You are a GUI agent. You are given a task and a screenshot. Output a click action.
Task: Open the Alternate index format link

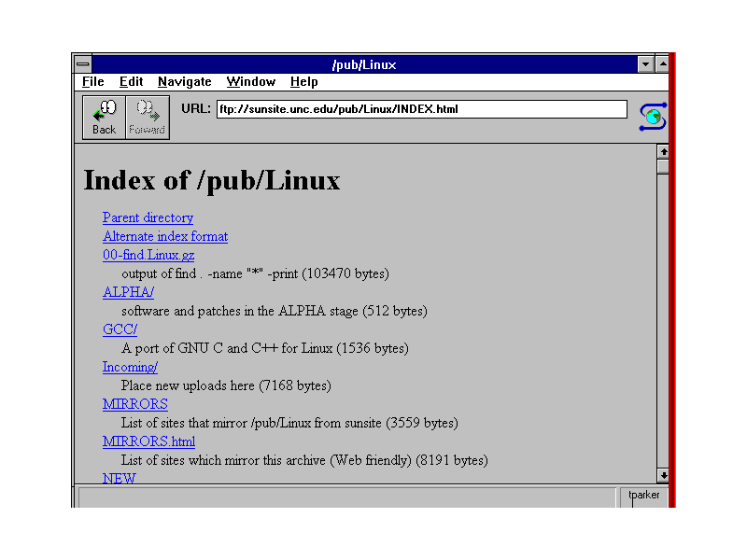(164, 236)
